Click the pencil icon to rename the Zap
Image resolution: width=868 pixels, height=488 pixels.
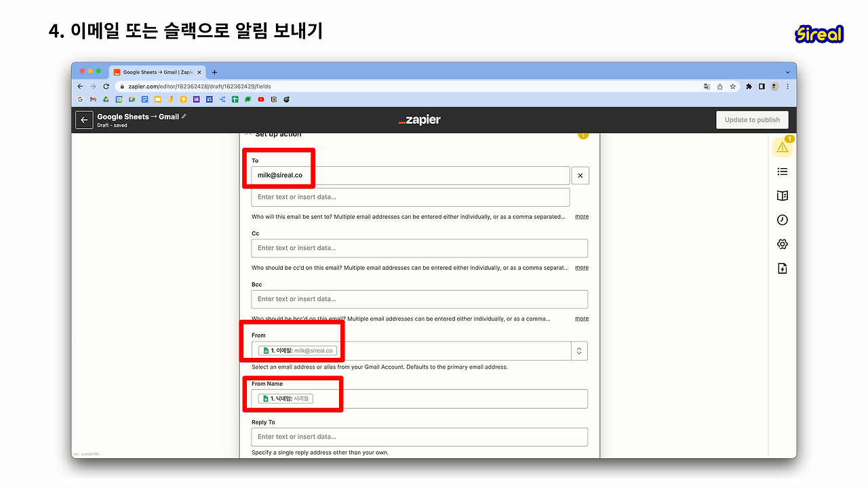coord(184,117)
